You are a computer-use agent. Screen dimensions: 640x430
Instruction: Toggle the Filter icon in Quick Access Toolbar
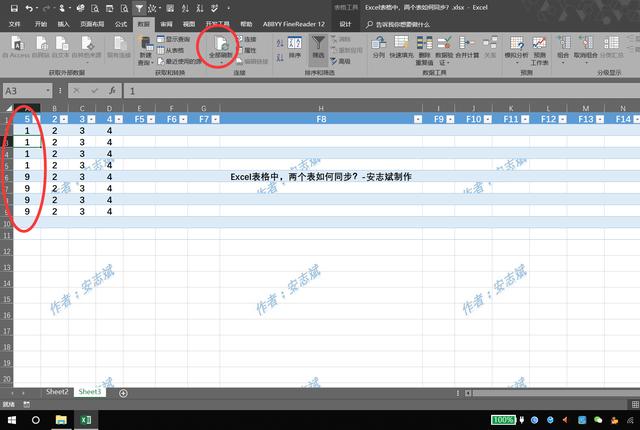pyautogui.click(x=139, y=8)
